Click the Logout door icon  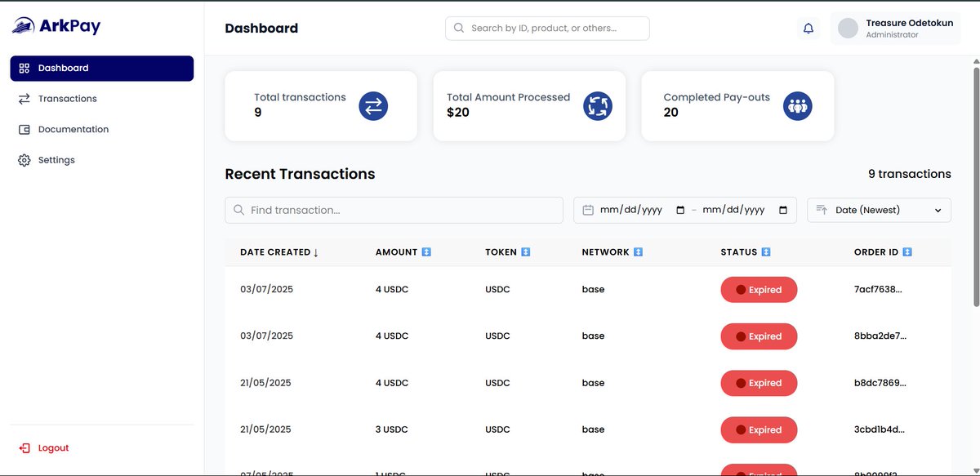point(24,448)
